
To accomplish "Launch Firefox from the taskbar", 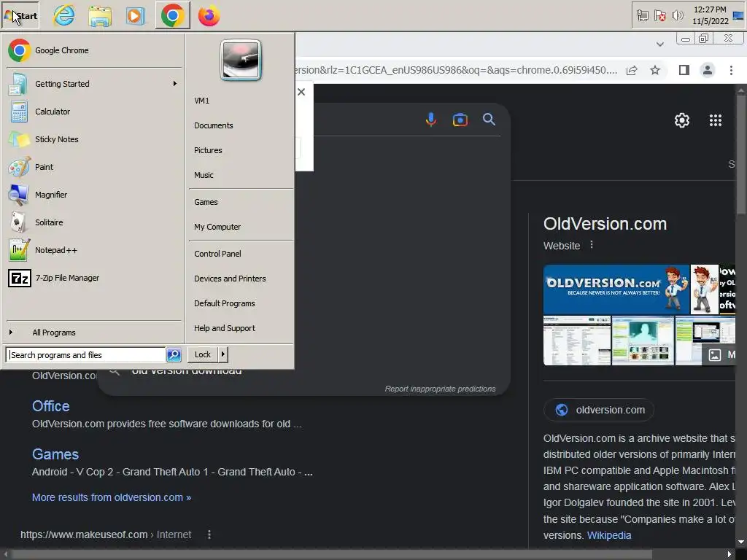I will coord(209,16).
